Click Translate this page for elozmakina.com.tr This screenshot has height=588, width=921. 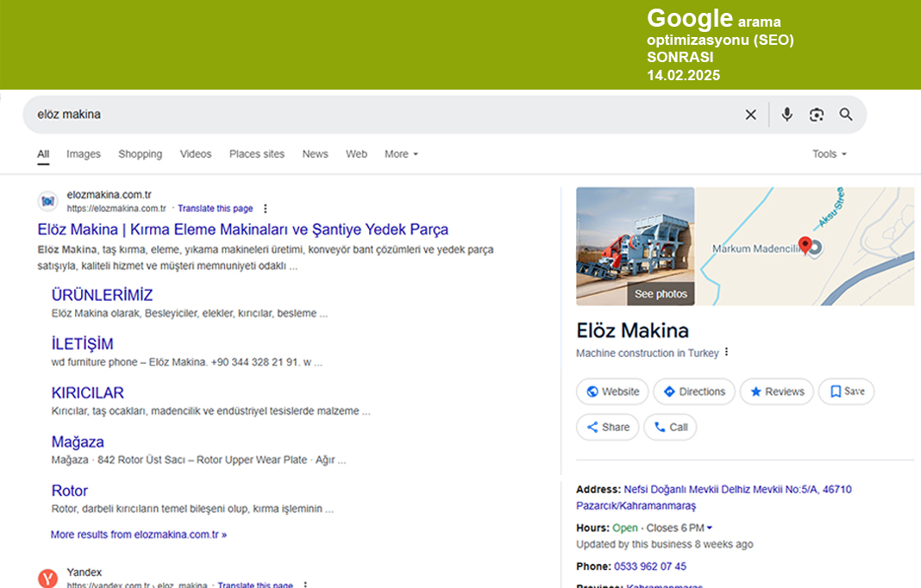216,209
